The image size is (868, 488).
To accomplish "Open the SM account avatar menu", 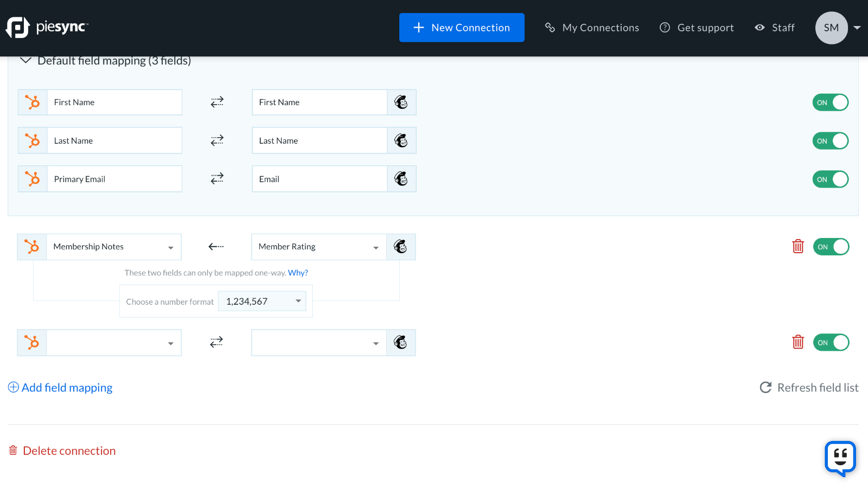I will coord(831,28).
